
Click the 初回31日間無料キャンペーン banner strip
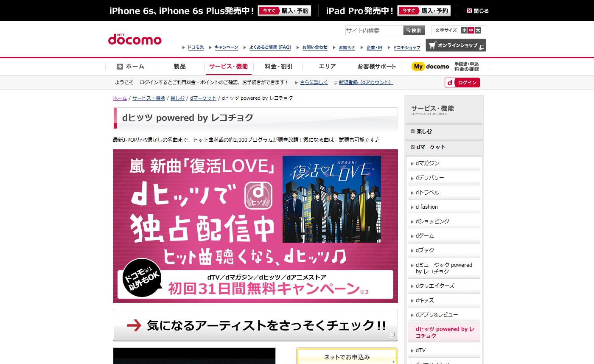point(255,284)
